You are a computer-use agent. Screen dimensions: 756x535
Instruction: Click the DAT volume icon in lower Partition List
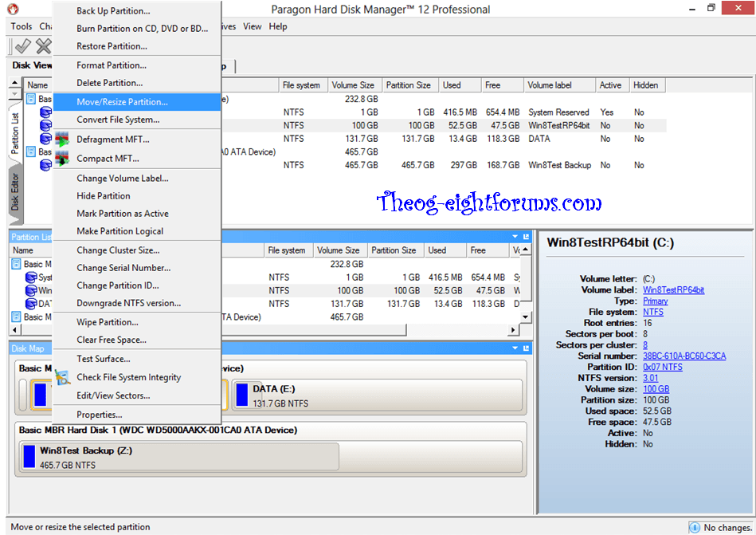click(x=31, y=304)
